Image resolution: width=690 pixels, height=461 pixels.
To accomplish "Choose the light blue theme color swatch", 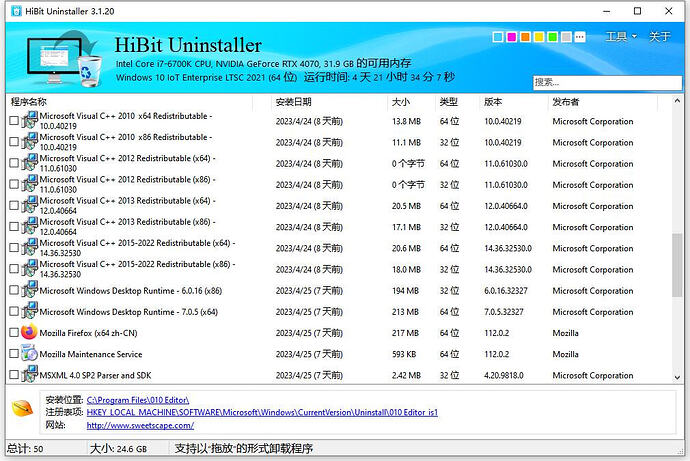I will tap(498, 37).
